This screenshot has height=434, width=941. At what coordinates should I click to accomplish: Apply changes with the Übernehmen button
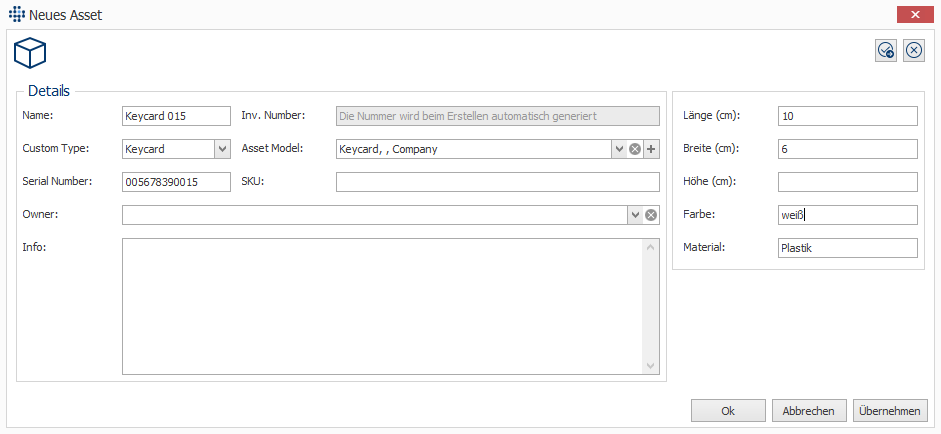(x=892, y=411)
